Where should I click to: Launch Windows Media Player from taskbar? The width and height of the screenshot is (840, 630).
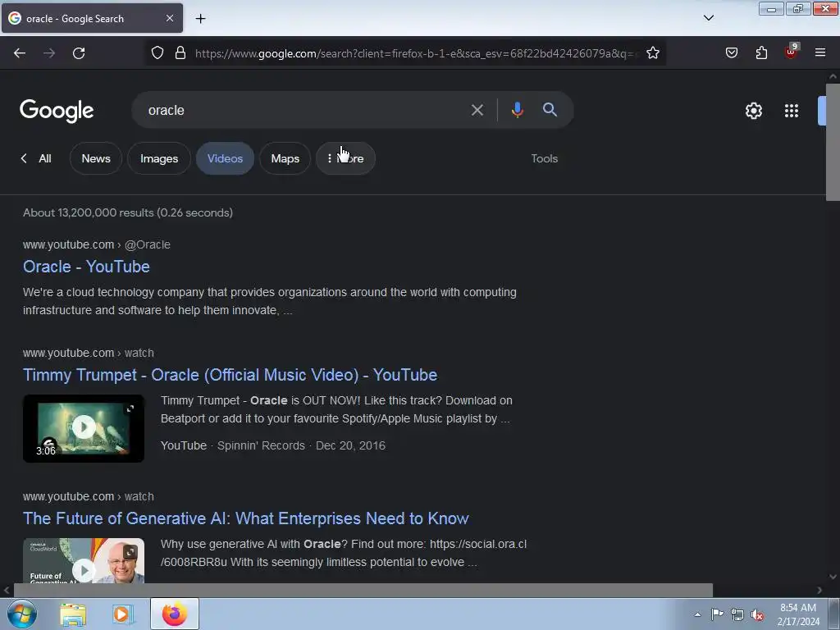122,614
